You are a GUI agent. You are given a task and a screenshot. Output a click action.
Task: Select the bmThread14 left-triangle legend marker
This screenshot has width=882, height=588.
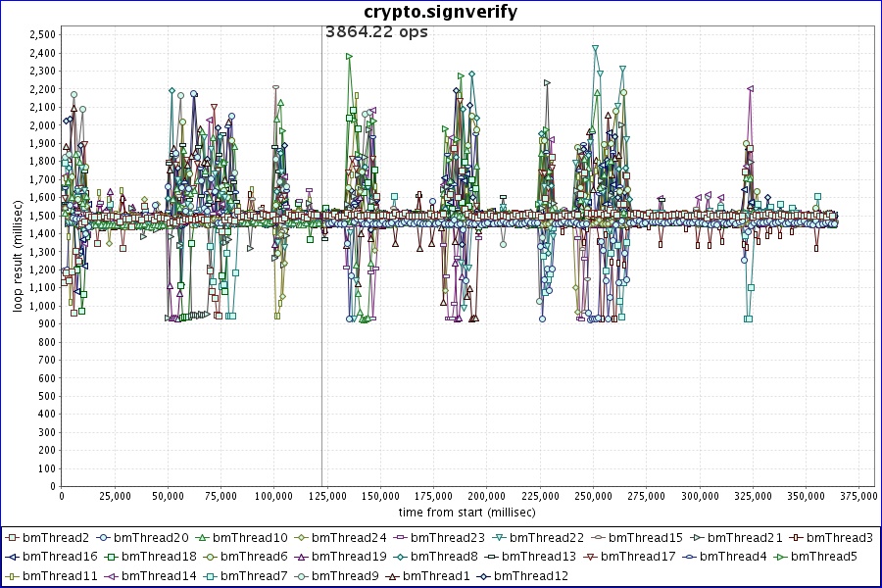click(x=111, y=575)
